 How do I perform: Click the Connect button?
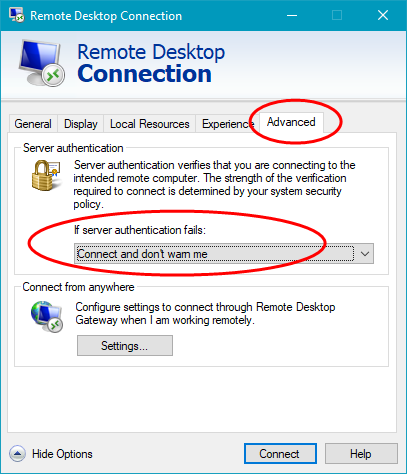coord(280,454)
